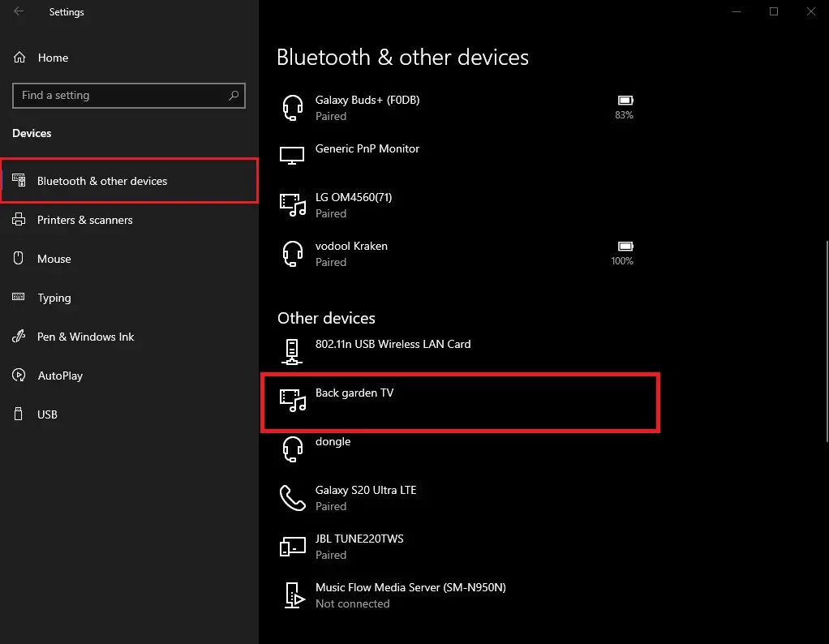
Task: Click the AutoPlay circular play icon
Action: (x=19, y=375)
